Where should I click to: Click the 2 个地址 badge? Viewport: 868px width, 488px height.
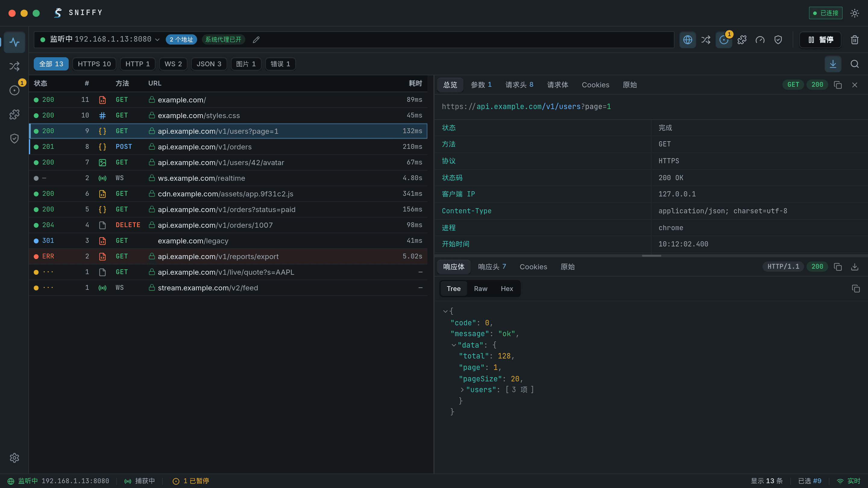[181, 40]
